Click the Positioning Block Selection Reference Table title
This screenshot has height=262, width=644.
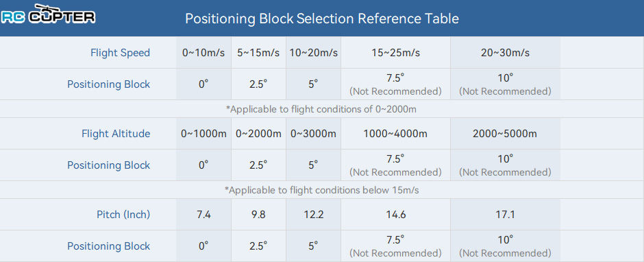[321, 19]
